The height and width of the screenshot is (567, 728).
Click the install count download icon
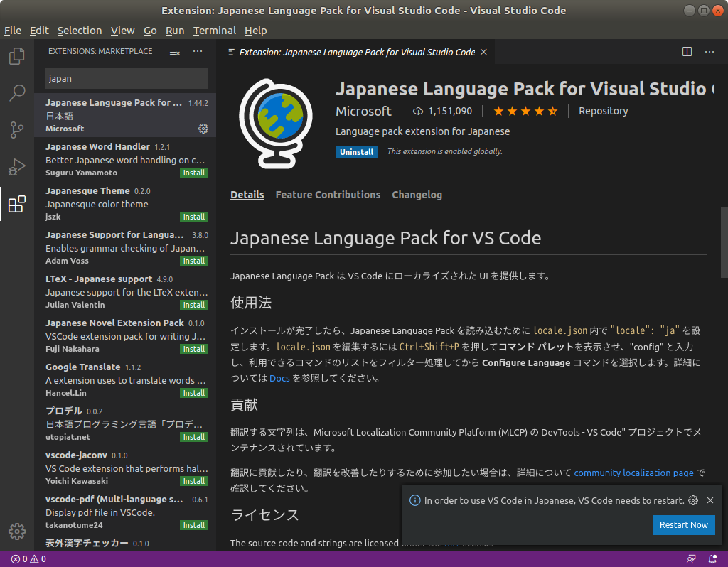click(x=418, y=111)
